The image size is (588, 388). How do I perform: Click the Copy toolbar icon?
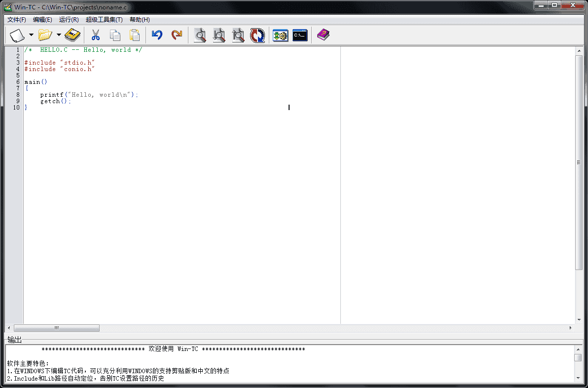pyautogui.click(x=115, y=35)
